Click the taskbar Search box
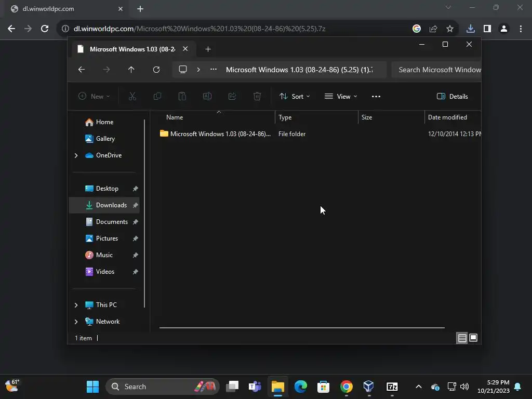 (162, 387)
